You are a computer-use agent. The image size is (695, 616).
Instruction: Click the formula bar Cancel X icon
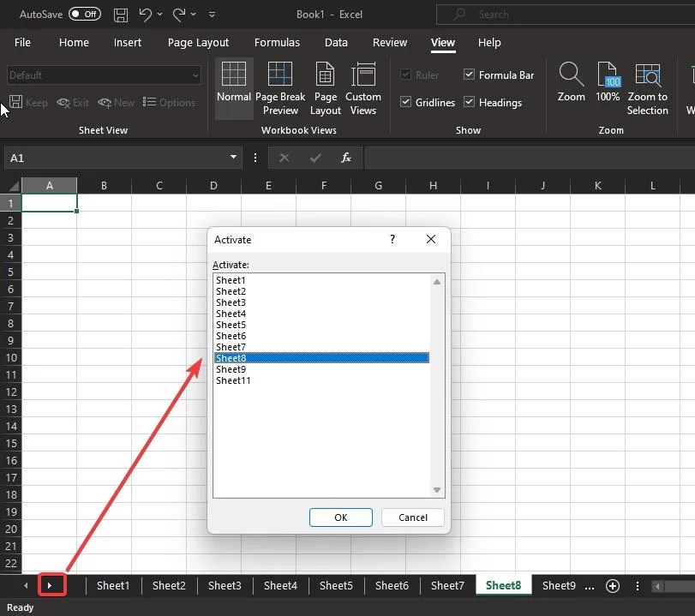(x=285, y=158)
